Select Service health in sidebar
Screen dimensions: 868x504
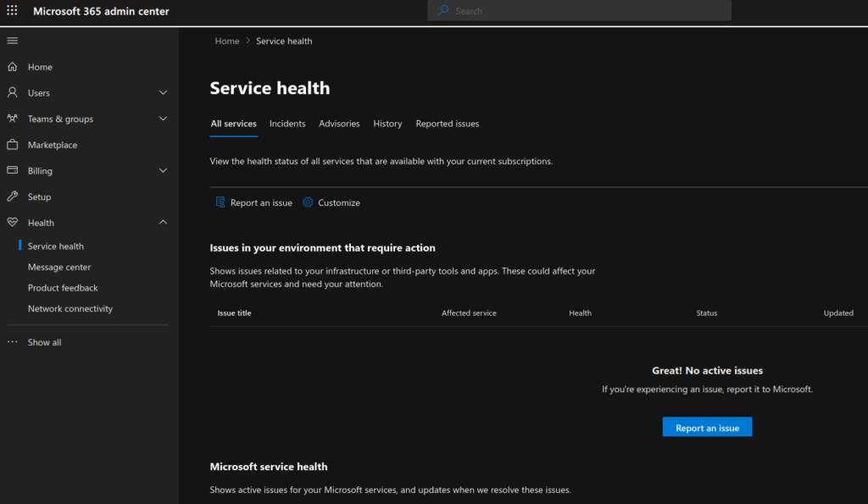pyautogui.click(x=56, y=246)
